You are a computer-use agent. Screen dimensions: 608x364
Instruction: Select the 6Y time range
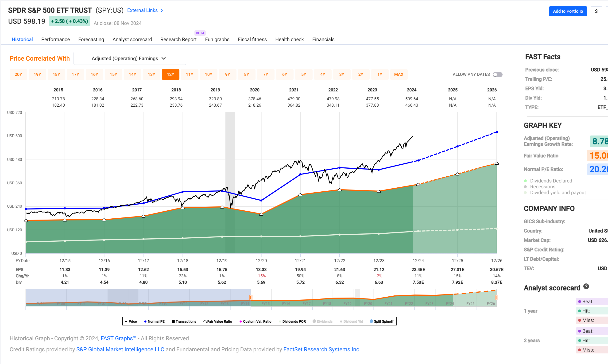pyautogui.click(x=284, y=75)
